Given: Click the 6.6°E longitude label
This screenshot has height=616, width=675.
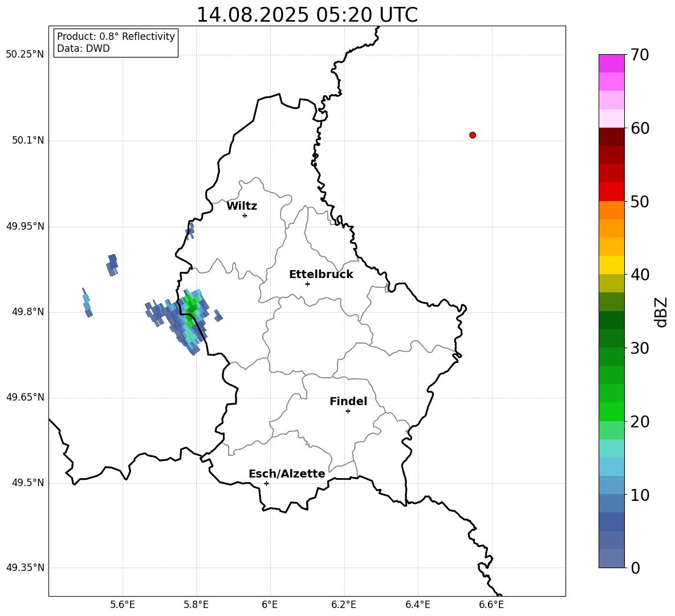Looking at the screenshot, I should point(491,605).
